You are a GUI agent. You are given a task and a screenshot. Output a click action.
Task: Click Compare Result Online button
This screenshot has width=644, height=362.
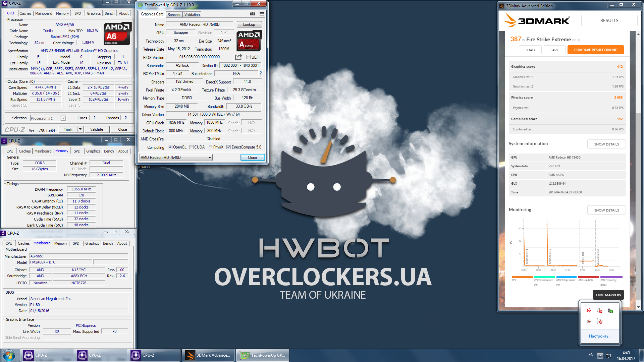(x=595, y=50)
